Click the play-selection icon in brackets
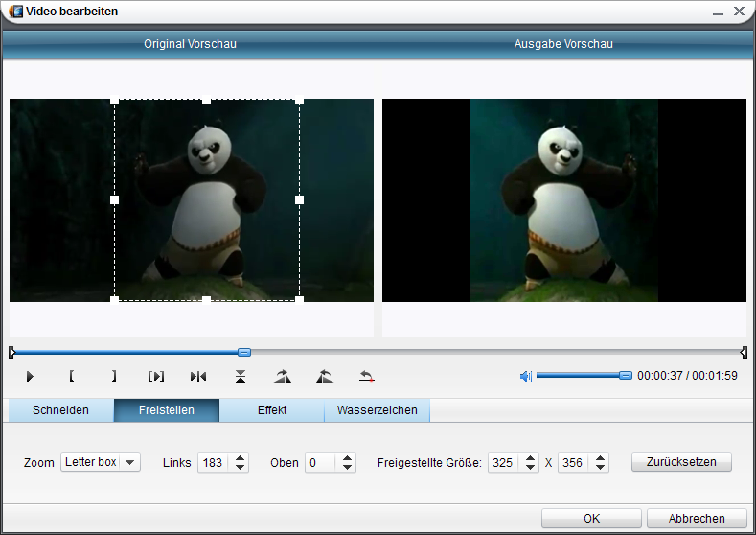 click(156, 376)
